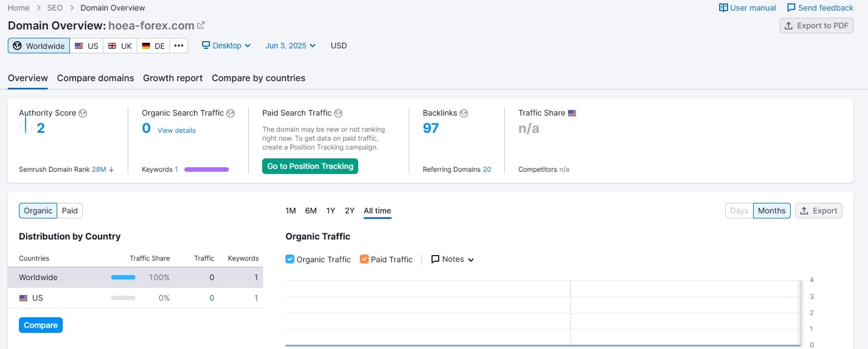868x349 pixels.
Task: Click Go to Position Tracking button
Action: (310, 166)
